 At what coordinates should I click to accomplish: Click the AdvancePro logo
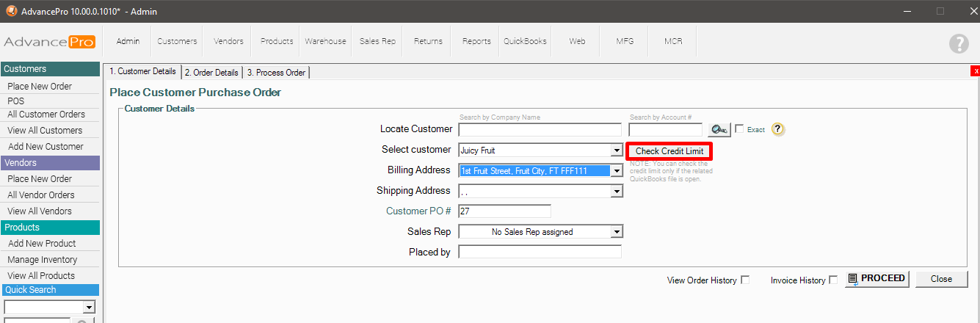[49, 42]
